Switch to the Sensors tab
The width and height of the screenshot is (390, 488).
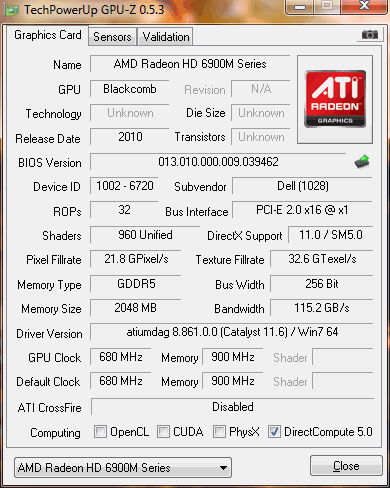(112, 37)
